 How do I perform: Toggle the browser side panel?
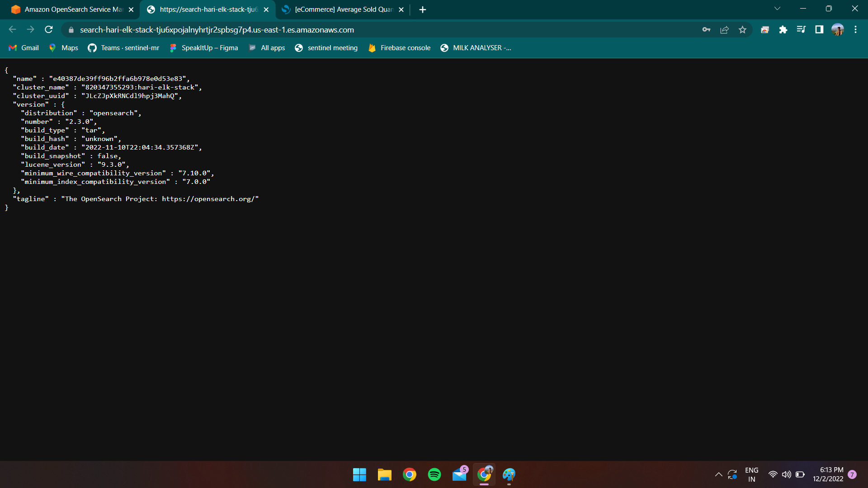pyautogui.click(x=819, y=30)
